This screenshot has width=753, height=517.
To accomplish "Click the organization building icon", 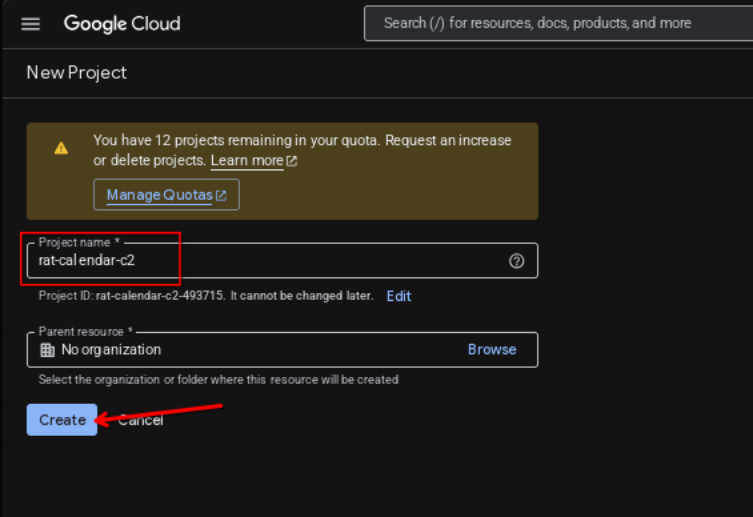I will tap(47, 350).
